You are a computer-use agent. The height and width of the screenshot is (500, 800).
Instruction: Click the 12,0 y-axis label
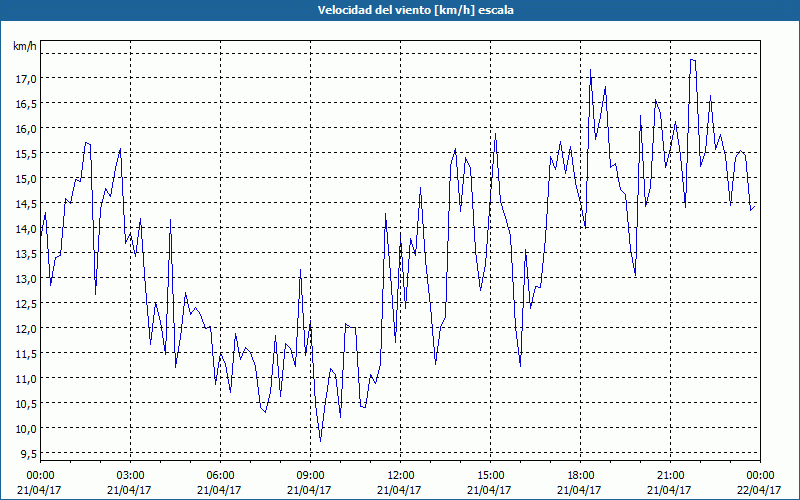(x=27, y=329)
